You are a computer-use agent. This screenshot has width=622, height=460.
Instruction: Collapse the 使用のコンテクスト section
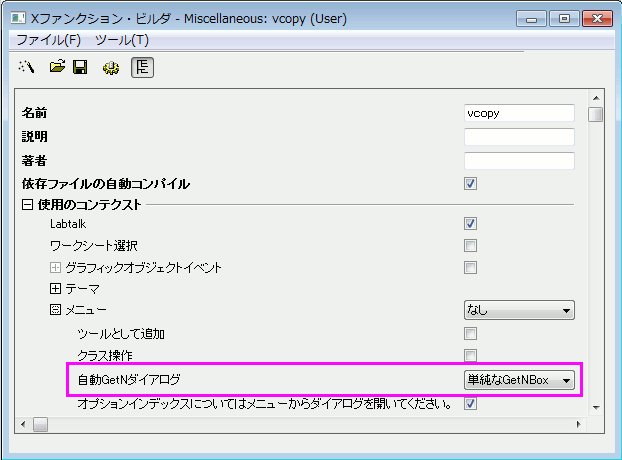[27, 205]
